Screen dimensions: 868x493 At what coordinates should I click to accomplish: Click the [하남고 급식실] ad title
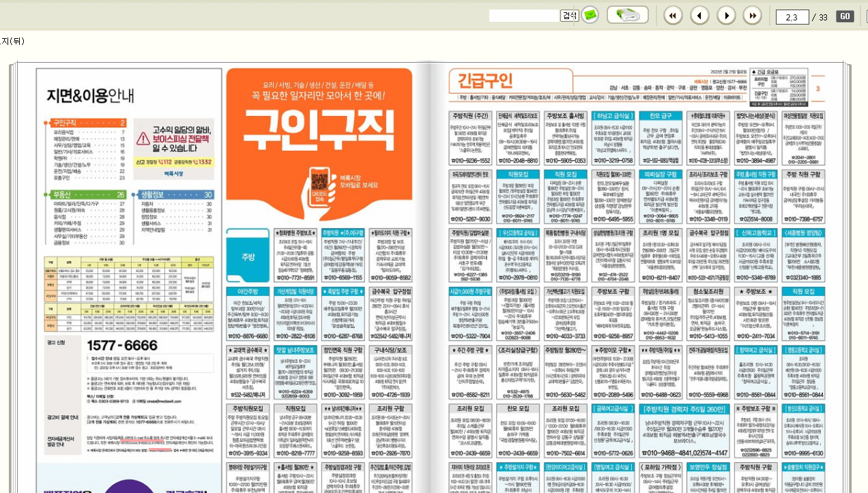613,116
